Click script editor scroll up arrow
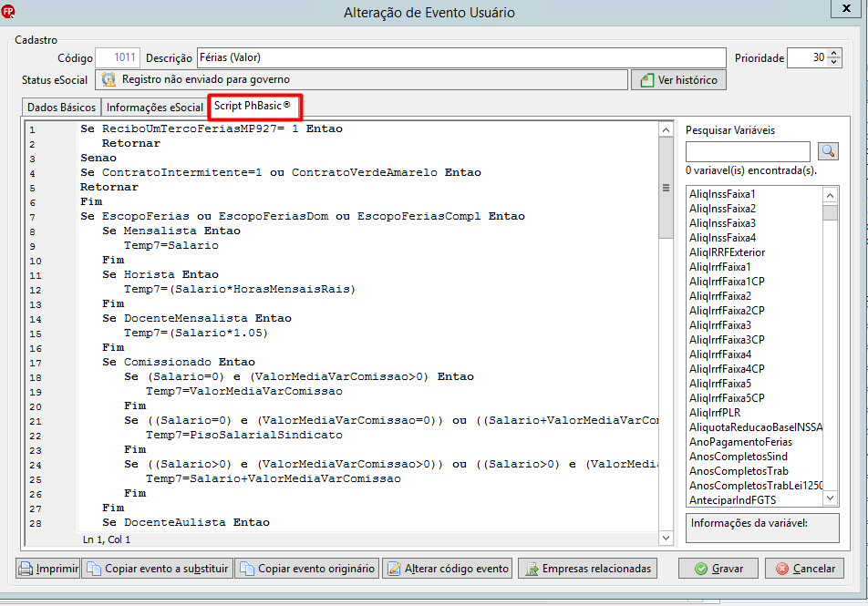This screenshot has width=868, height=606. (666, 130)
